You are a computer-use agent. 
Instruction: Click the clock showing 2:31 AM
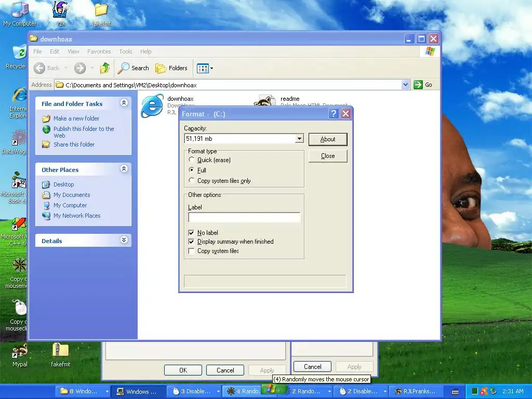click(513, 391)
